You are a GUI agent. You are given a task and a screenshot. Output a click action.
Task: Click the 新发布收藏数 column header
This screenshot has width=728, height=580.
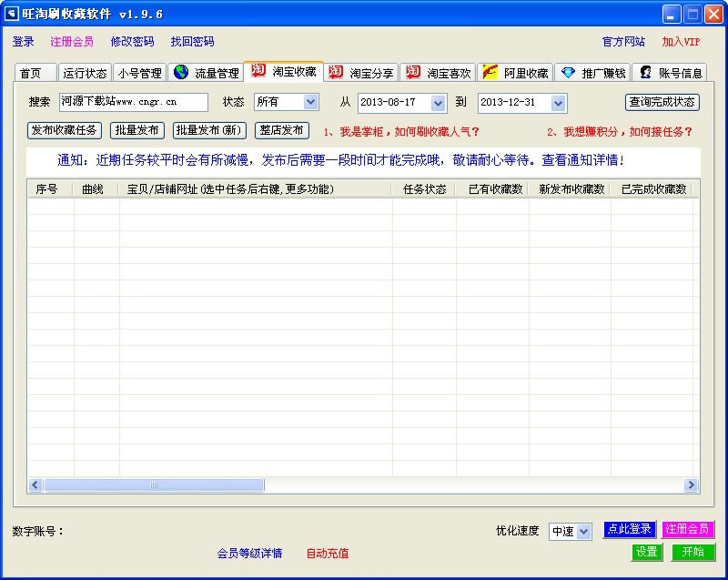[570, 189]
